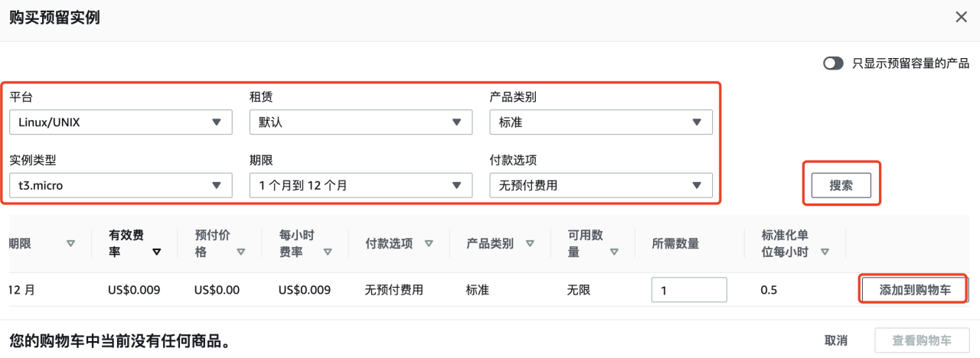Open the 实例类型 t3.micro dropdown
Image resolution: width=980 pixels, height=358 pixels.
click(121, 185)
